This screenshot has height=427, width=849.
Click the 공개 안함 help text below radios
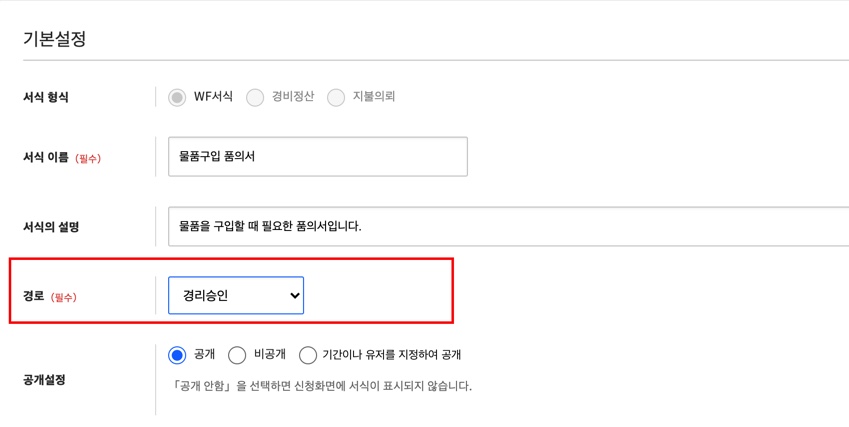(x=319, y=386)
